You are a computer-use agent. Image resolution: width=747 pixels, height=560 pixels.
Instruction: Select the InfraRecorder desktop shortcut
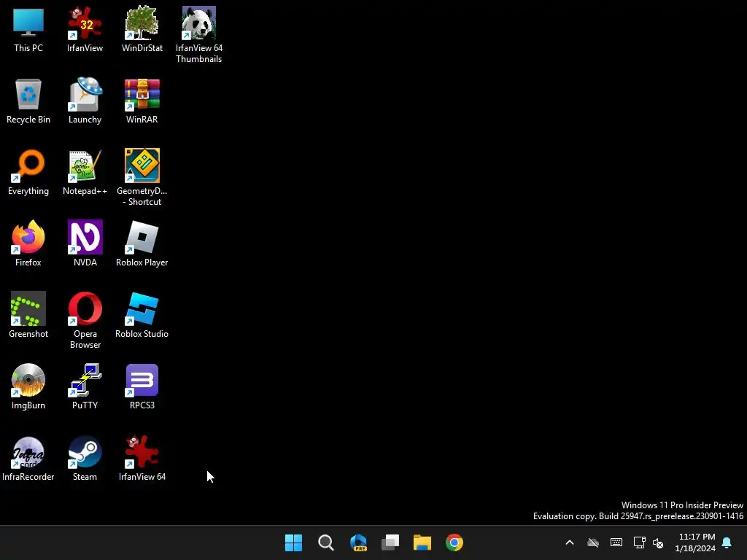(x=28, y=458)
